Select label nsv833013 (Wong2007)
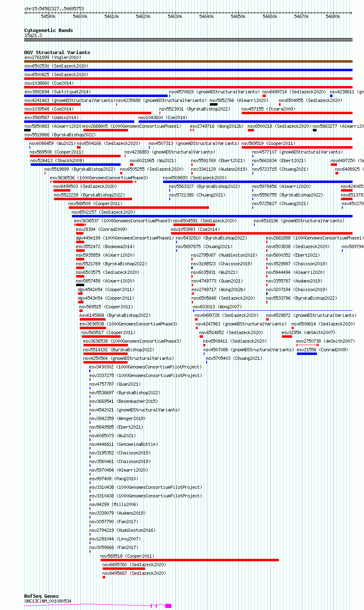 tap(217, 307)
